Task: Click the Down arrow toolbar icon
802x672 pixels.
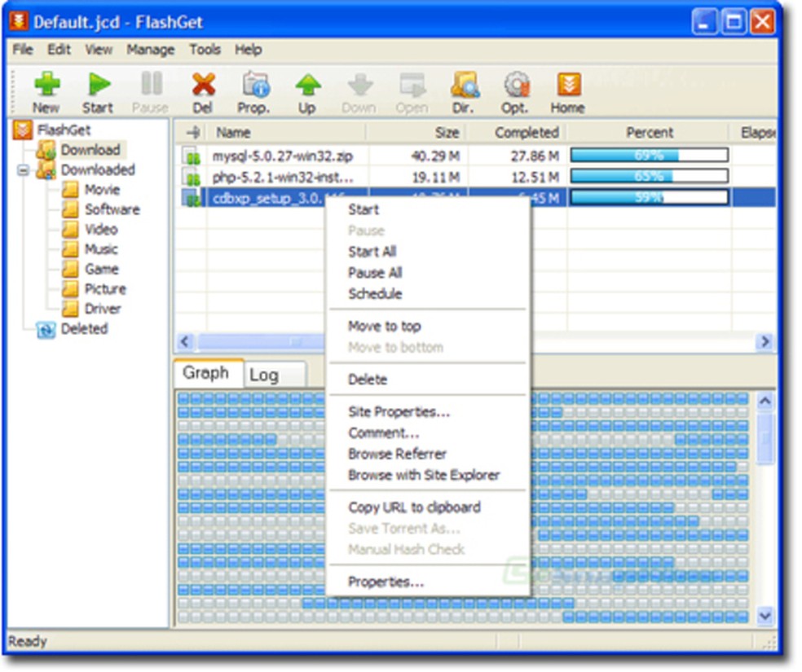Action: [x=360, y=86]
